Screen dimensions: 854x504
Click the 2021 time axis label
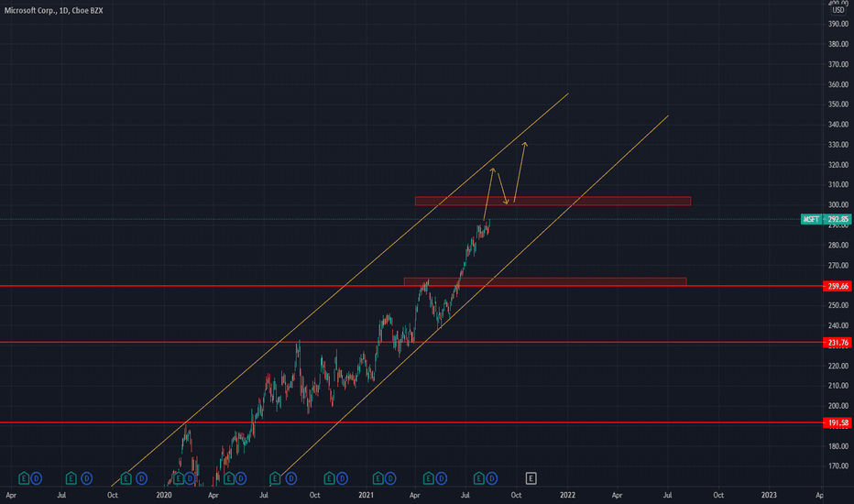click(366, 495)
